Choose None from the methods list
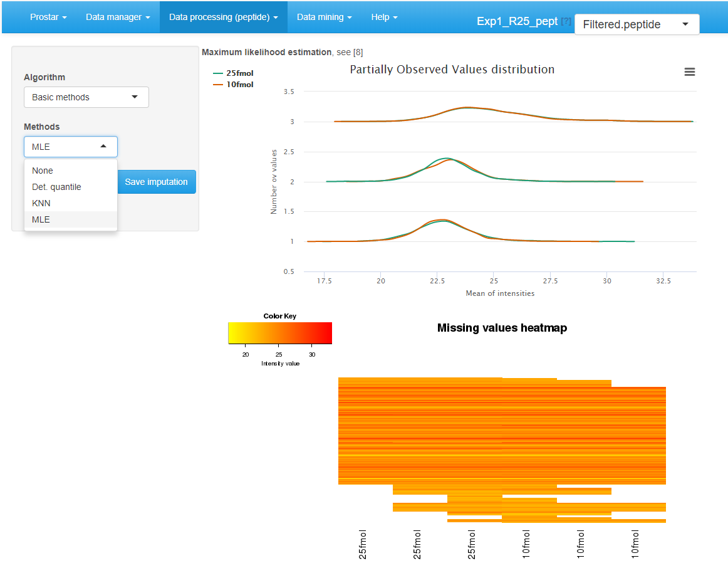Viewport: 728px width, 568px height. [x=42, y=171]
